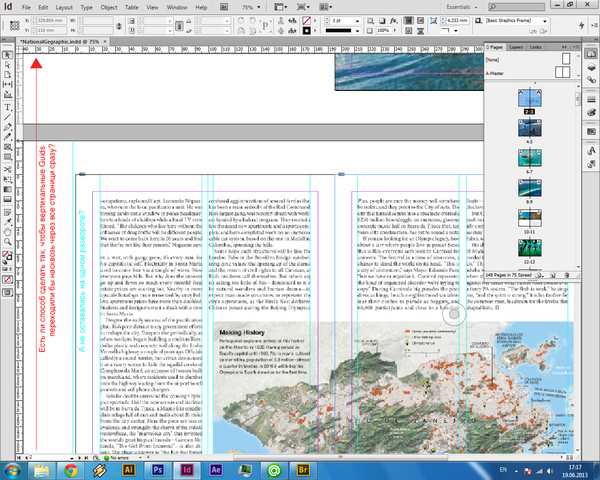
Task: Open the stroke weight dropdown
Action: pos(357,21)
